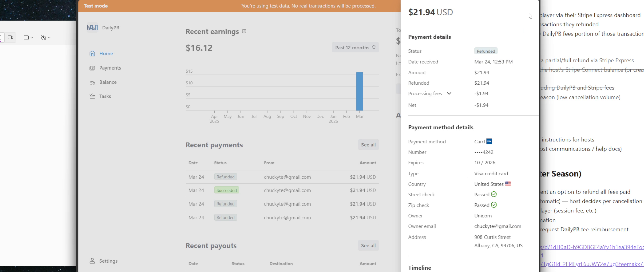Click the Amount column header in Recent payments
Screen dimensions: 644x272
(x=368, y=163)
